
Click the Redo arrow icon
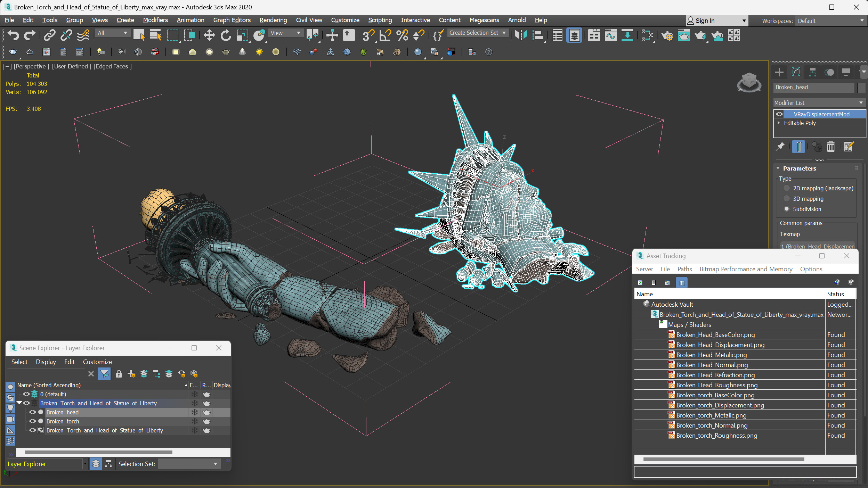click(30, 35)
